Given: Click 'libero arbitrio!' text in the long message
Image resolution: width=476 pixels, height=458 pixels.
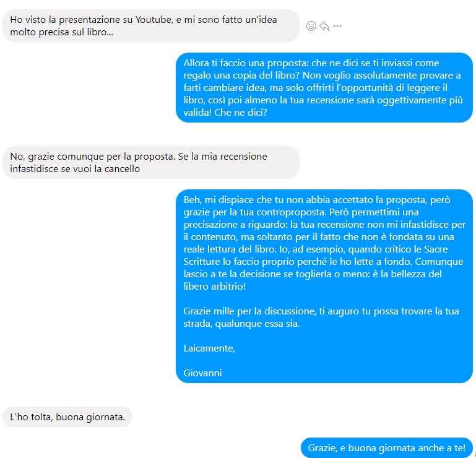Looking at the screenshot, I should tap(214, 286).
